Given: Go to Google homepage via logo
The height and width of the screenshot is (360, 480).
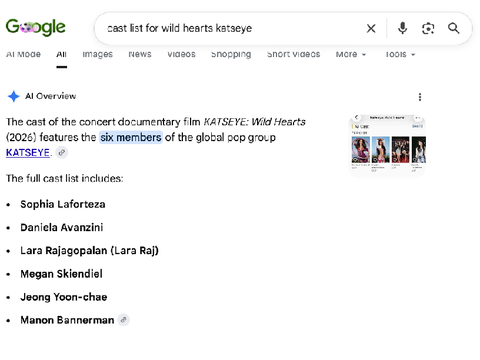Looking at the screenshot, I should [35, 27].
